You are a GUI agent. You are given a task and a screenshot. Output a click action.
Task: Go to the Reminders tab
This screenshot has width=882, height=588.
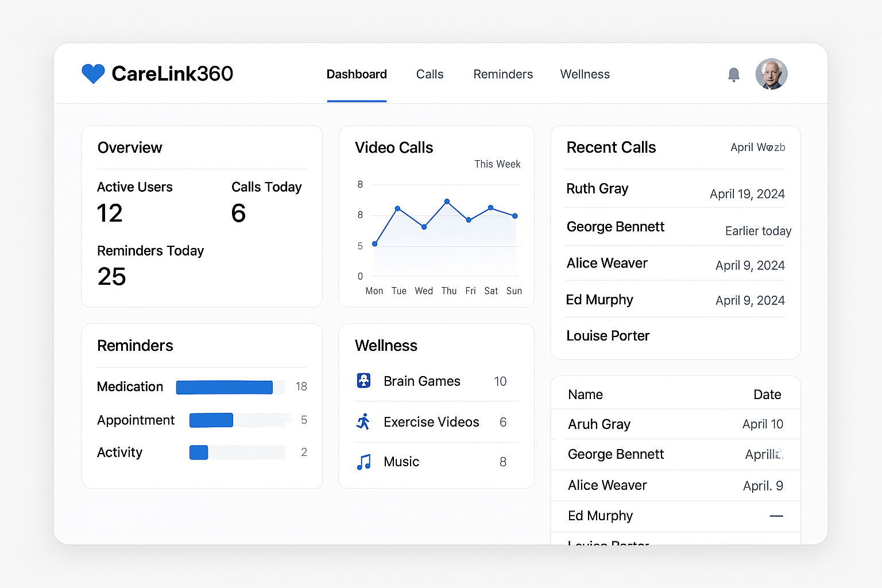[x=503, y=75]
